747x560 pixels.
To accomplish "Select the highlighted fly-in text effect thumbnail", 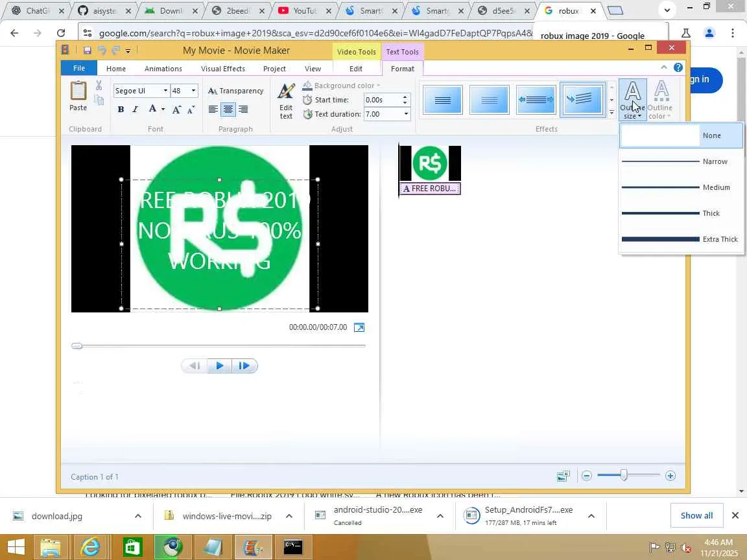I will pos(583,100).
